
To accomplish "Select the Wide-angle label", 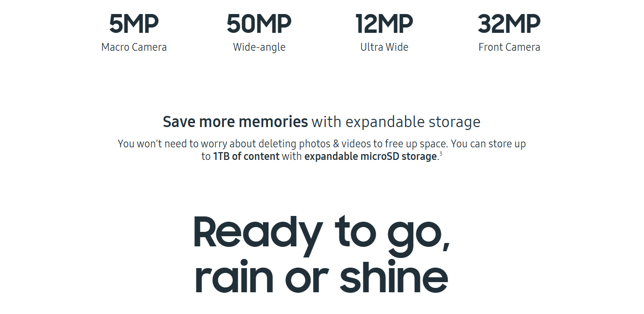I will [x=259, y=47].
